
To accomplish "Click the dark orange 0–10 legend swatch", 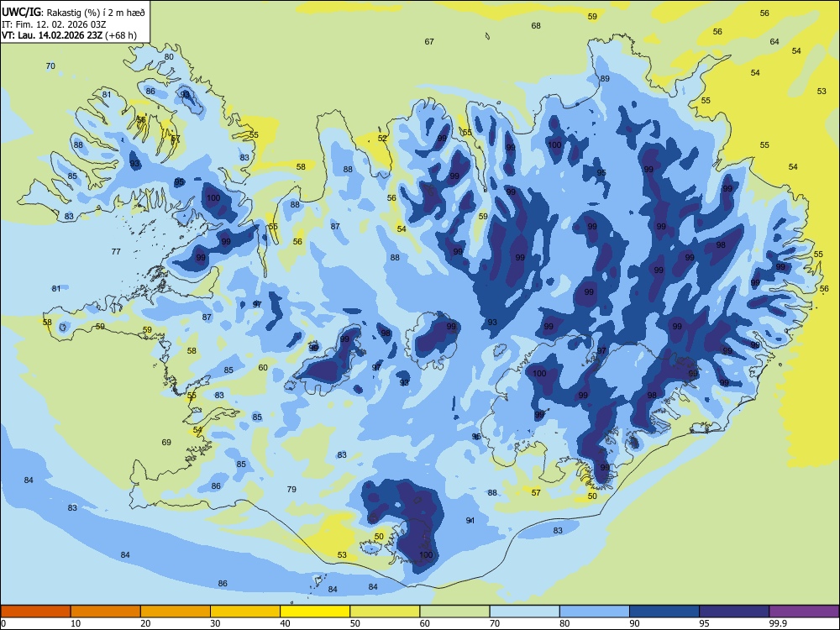I will point(36,612).
